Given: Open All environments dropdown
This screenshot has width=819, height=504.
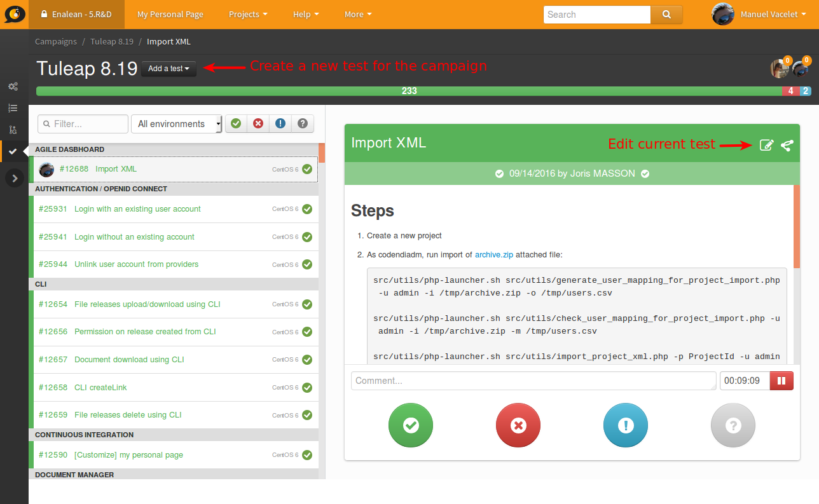Looking at the screenshot, I should pyautogui.click(x=176, y=123).
